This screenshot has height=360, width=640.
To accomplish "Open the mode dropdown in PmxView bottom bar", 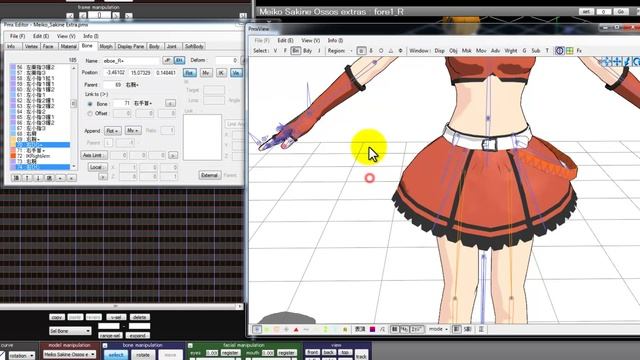I will (439, 329).
